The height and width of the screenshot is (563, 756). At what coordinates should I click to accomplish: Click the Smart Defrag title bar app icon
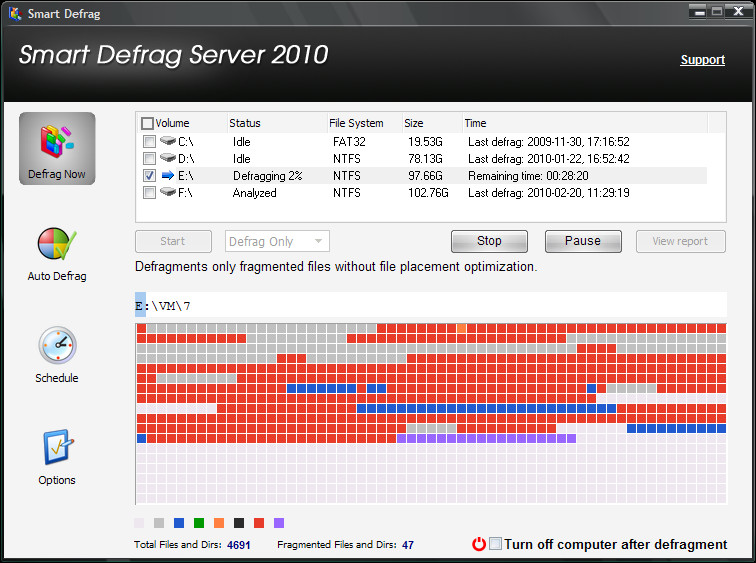[x=15, y=13]
